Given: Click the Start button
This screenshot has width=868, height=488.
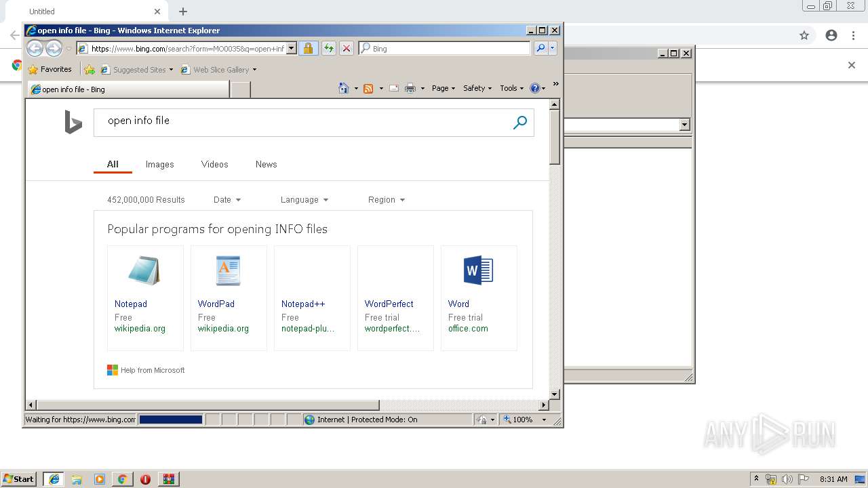Looking at the screenshot, I should point(18,479).
